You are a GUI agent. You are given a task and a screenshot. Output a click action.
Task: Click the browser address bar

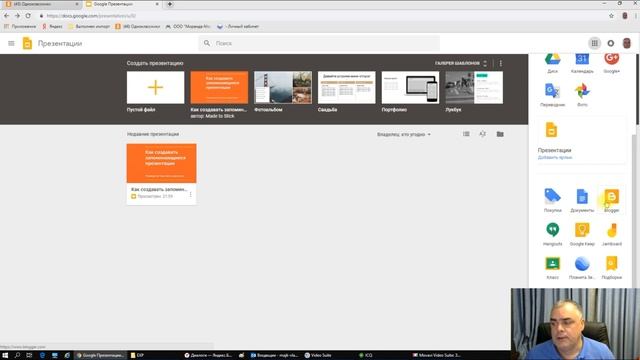pos(322,16)
